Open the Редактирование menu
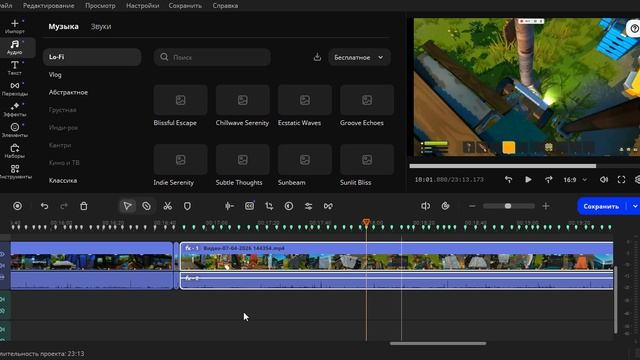Image resolution: width=640 pixels, height=360 pixels. tap(49, 6)
